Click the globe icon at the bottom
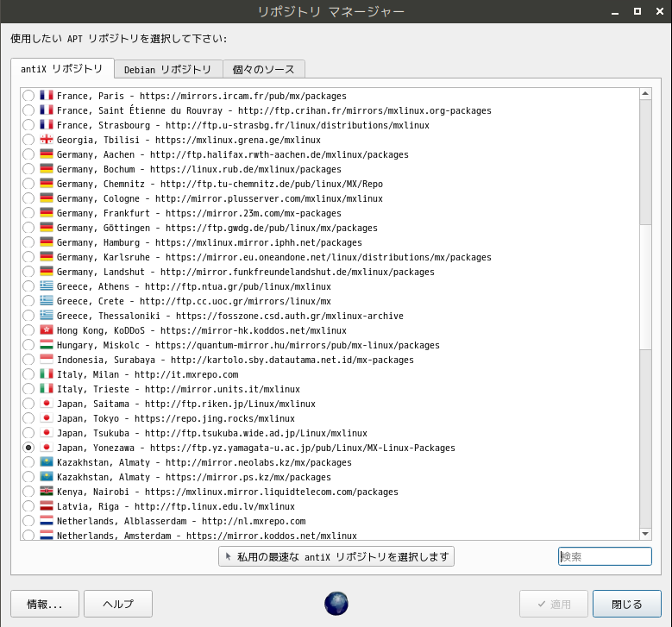672x627 pixels. [336, 604]
